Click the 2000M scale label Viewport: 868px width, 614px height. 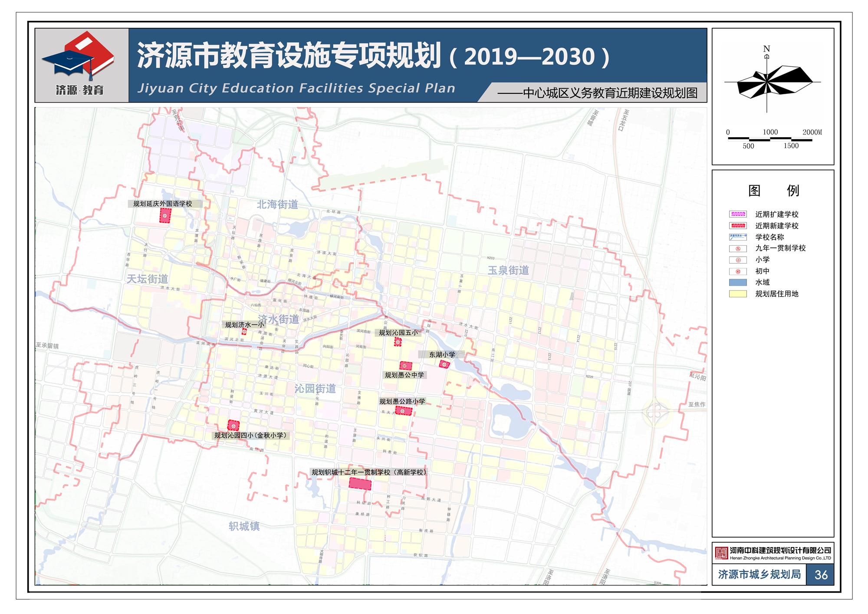(x=812, y=132)
